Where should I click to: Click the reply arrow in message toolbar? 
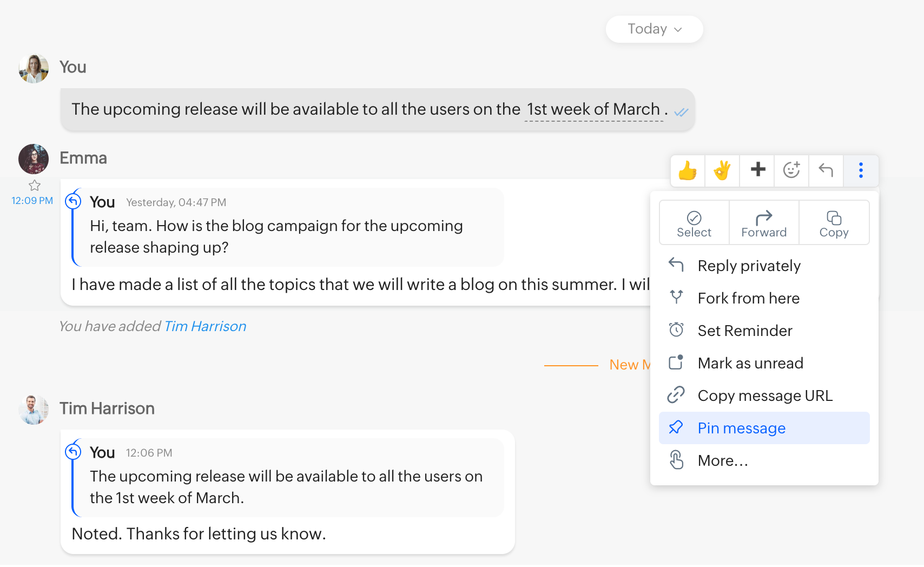pos(826,170)
